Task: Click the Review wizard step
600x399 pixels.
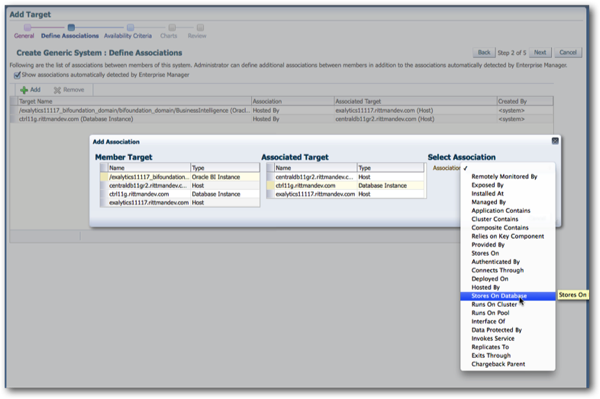Action: point(197,32)
